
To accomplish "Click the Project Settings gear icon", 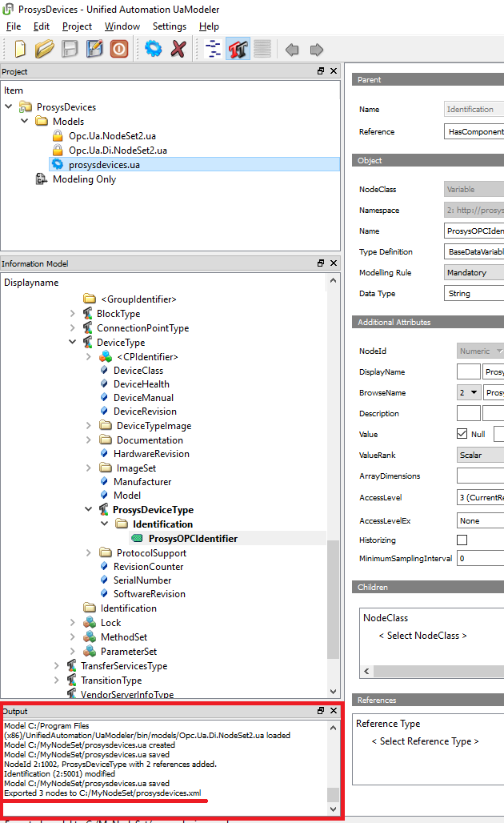I will coord(153,49).
